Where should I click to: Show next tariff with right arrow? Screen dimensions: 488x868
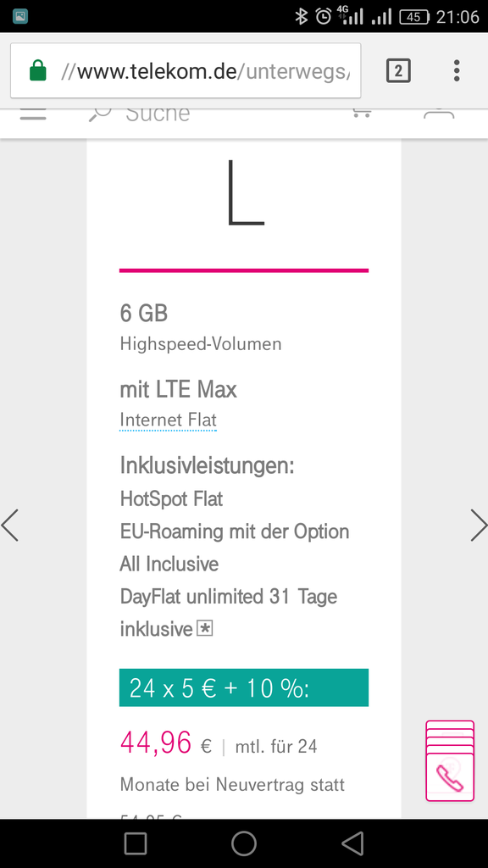click(x=479, y=525)
